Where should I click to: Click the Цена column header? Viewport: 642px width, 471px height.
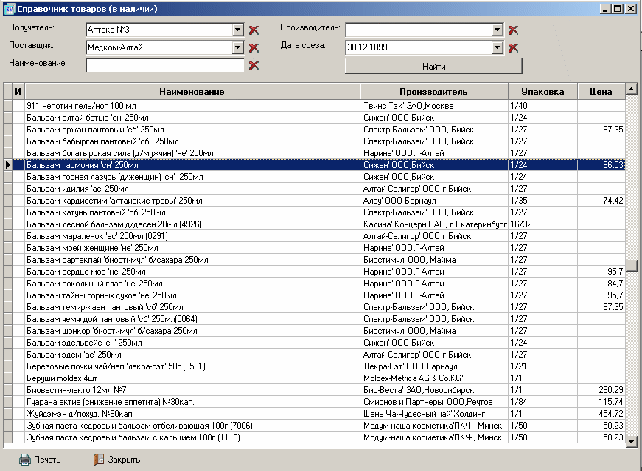click(x=601, y=91)
